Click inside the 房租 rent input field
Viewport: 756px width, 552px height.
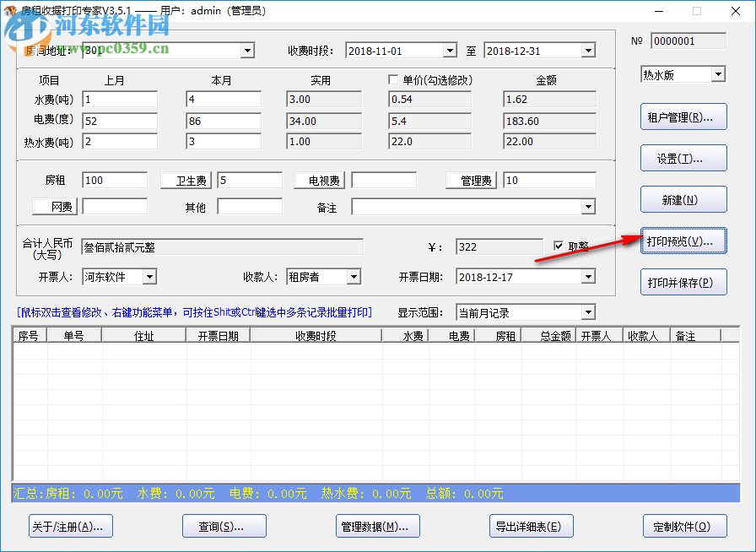(114, 180)
